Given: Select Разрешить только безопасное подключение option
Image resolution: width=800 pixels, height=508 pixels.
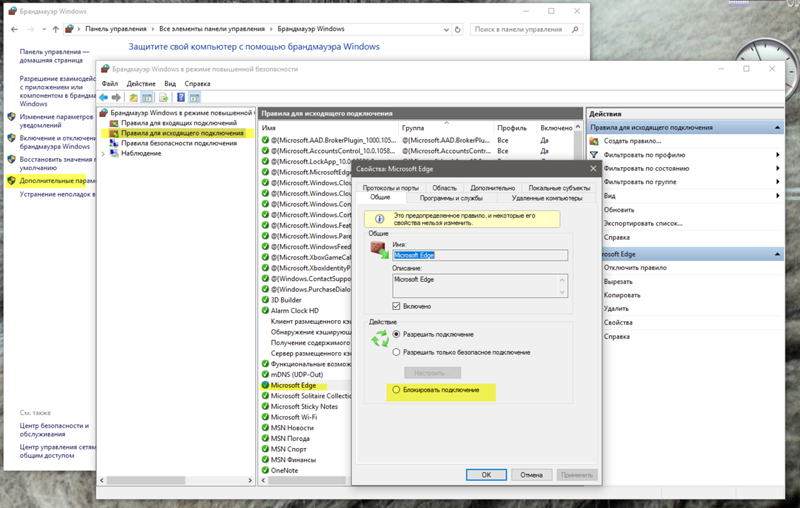Looking at the screenshot, I should tap(396, 352).
